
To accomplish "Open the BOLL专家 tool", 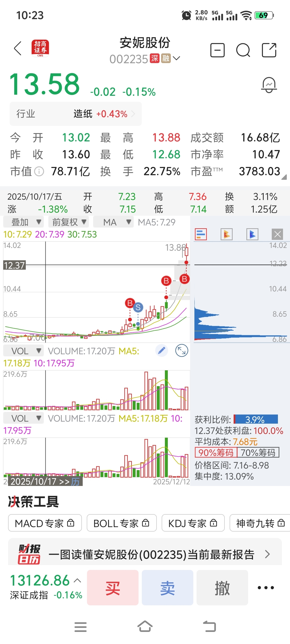I will coord(122,523).
